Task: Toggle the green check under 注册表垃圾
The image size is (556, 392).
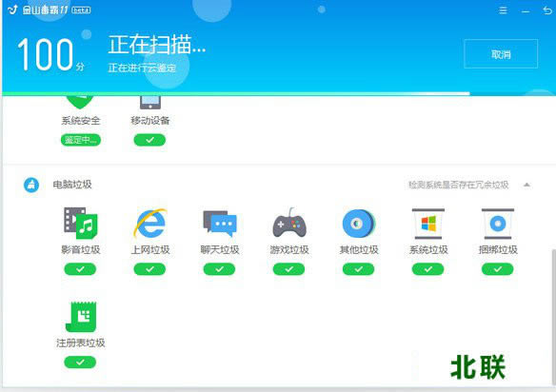Action: point(80,363)
